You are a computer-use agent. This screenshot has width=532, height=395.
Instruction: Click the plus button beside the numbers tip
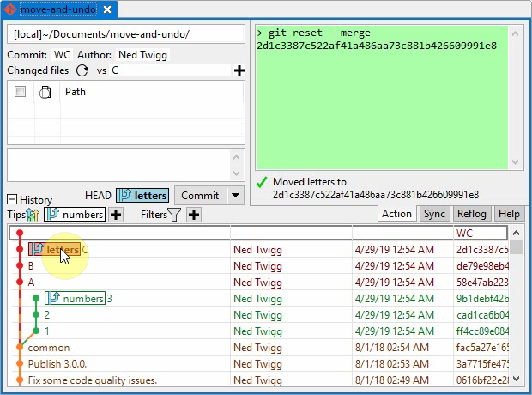pyautogui.click(x=117, y=215)
